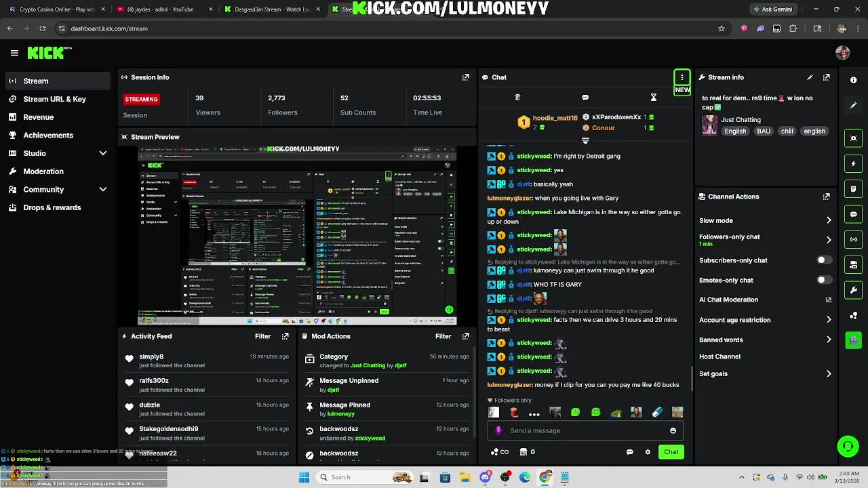Click the Stream Preview thumbnail
The width and height of the screenshot is (868, 488).
tap(297, 235)
